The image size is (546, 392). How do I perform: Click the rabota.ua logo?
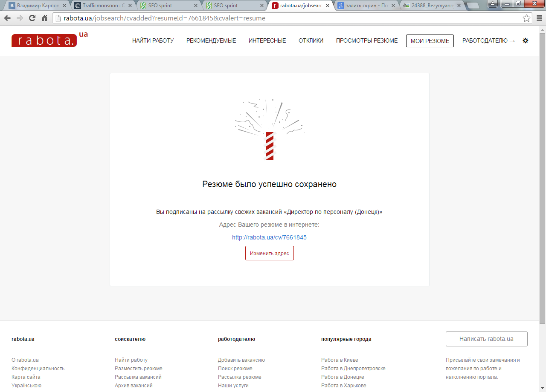point(49,39)
